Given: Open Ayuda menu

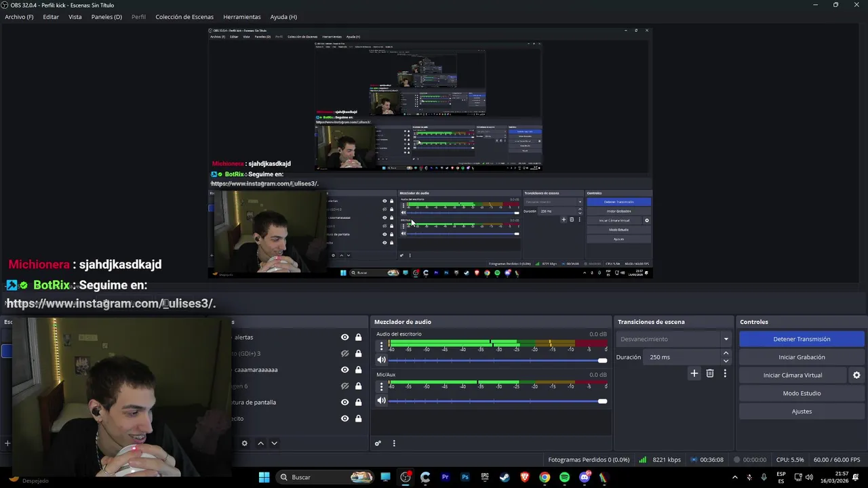Looking at the screenshot, I should pos(283,17).
